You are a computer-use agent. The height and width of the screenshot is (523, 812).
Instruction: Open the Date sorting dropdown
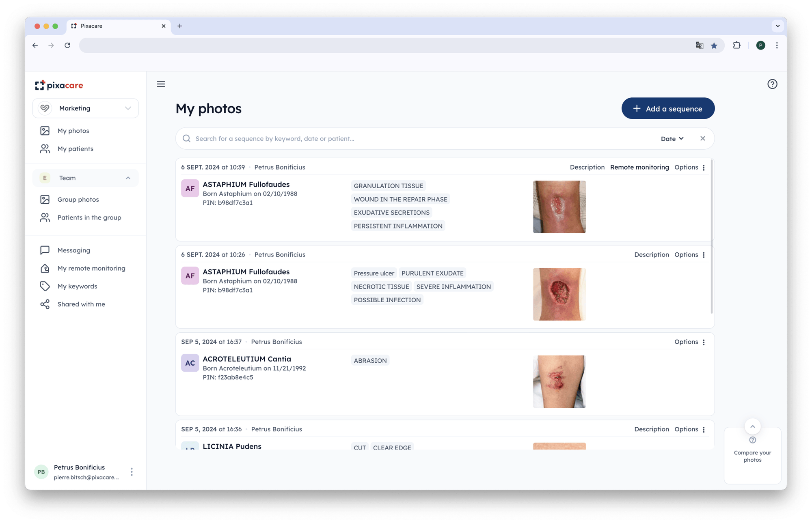click(x=672, y=138)
